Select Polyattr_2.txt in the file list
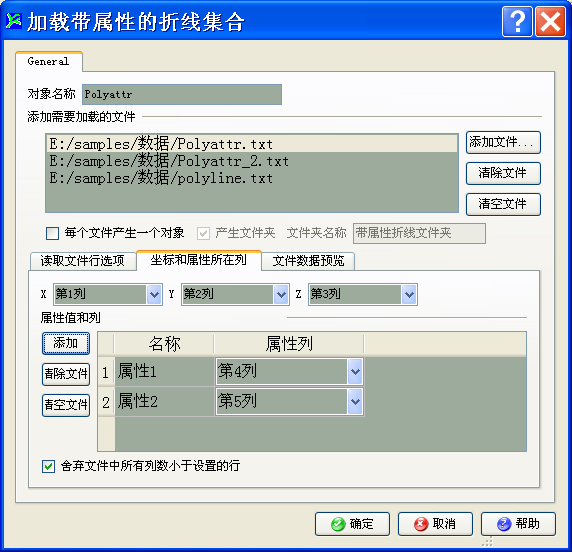Viewport: 572px width, 552px height. 252,161
